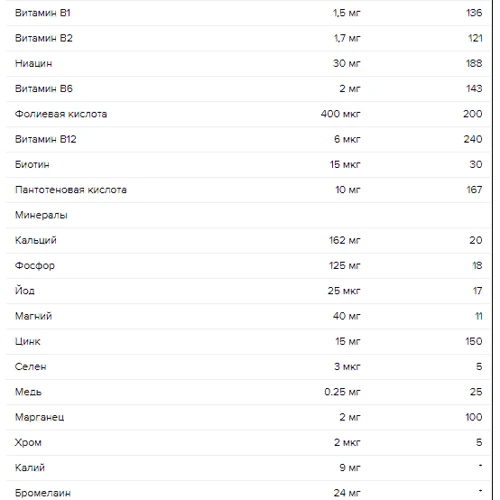Click the Цинк row label

click(x=28, y=341)
